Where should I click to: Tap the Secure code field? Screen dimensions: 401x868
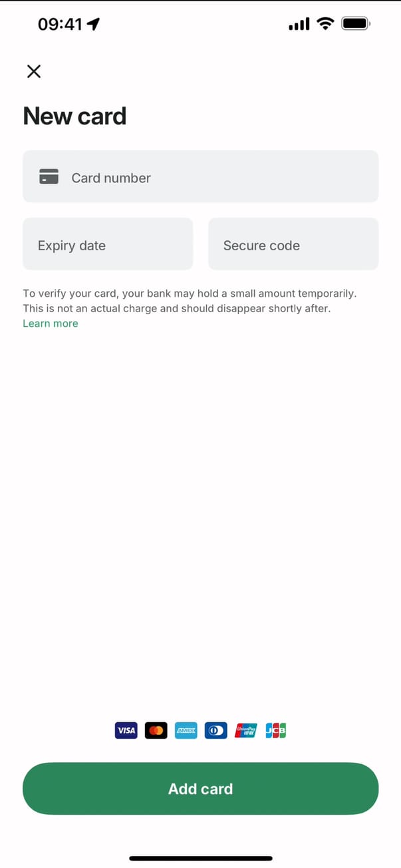[x=293, y=245]
